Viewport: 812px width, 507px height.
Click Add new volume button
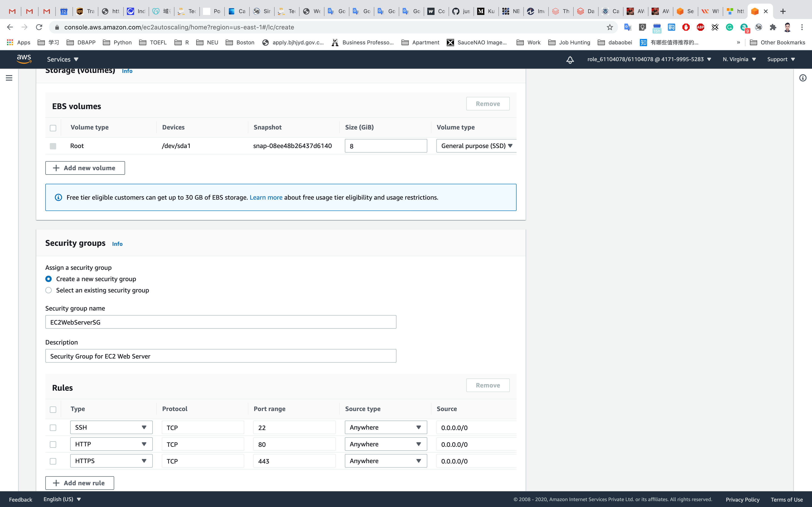tap(85, 168)
